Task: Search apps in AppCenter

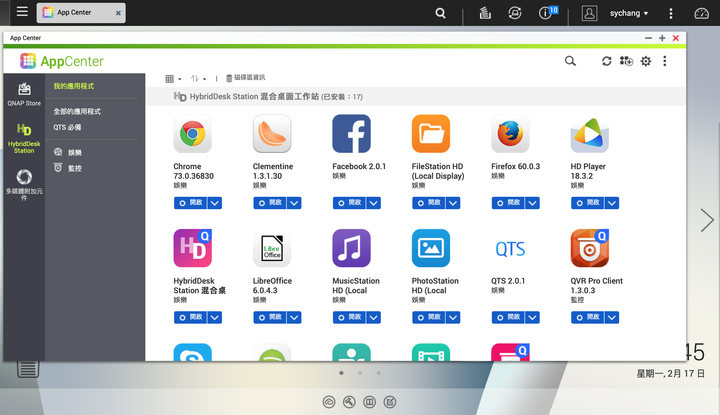Action: tap(570, 61)
